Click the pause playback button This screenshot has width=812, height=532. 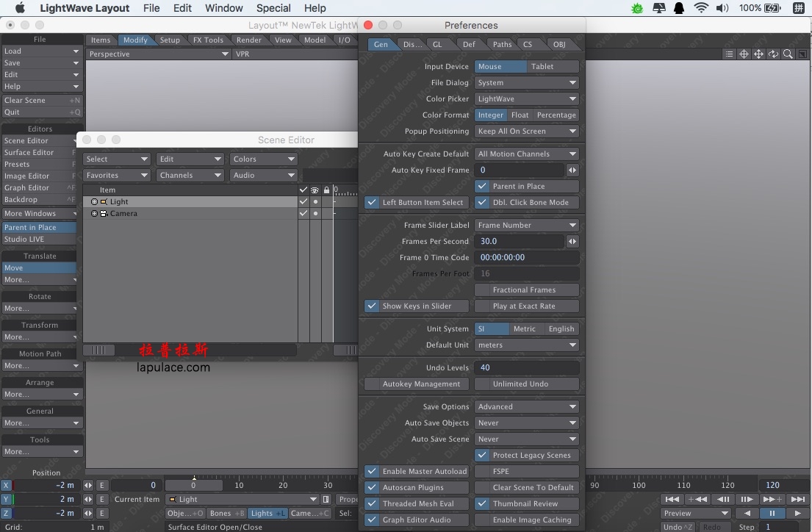coord(772,513)
